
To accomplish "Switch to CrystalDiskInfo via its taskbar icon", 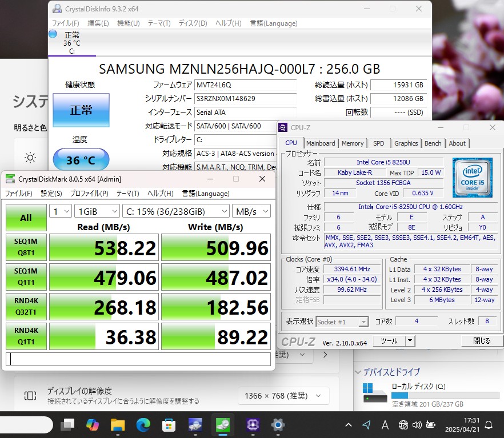I will (195, 425).
